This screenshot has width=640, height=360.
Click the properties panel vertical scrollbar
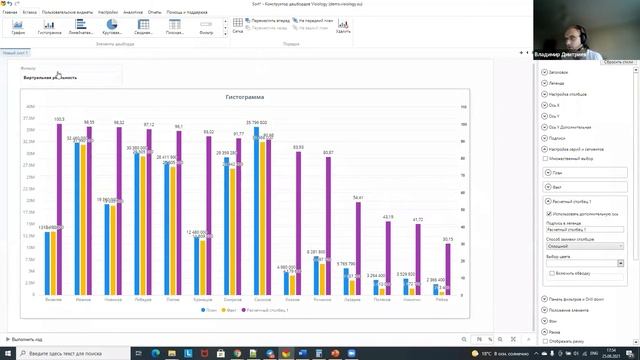click(x=636, y=204)
